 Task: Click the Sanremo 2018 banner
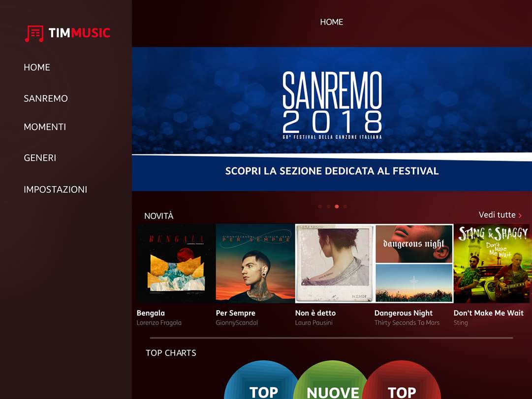(x=332, y=119)
